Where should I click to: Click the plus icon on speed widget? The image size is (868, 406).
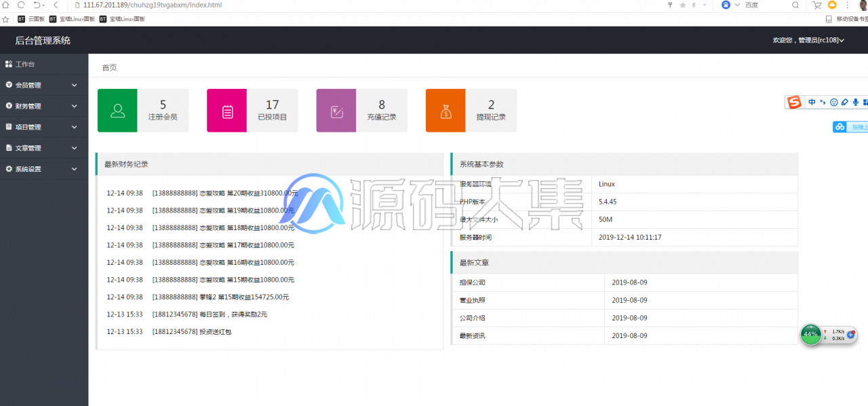point(851,335)
